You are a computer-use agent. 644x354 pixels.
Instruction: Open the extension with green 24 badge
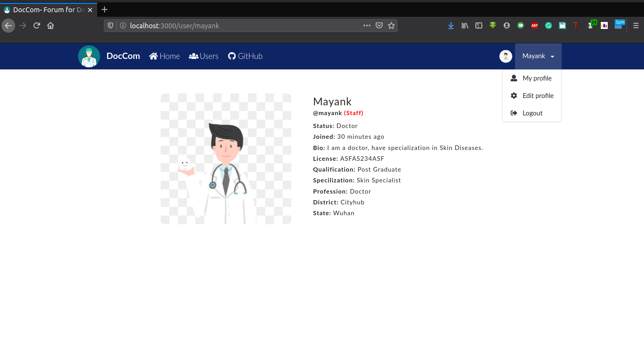pyautogui.click(x=592, y=24)
